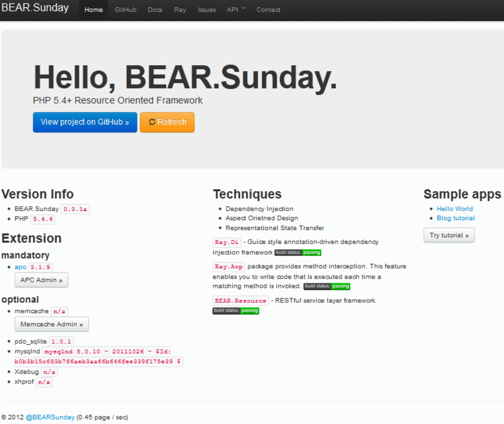The width and height of the screenshot is (504, 424).
Task: Open the Issues navigation item
Action: click(x=207, y=10)
